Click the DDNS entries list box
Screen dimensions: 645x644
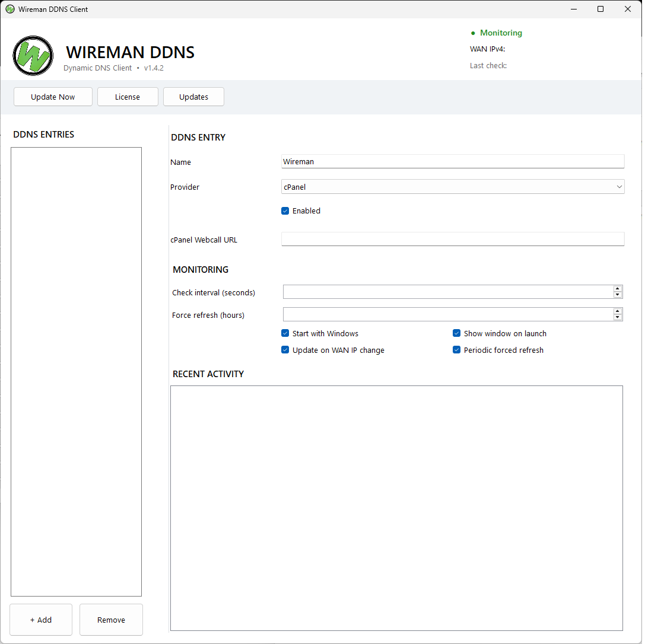point(76,372)
